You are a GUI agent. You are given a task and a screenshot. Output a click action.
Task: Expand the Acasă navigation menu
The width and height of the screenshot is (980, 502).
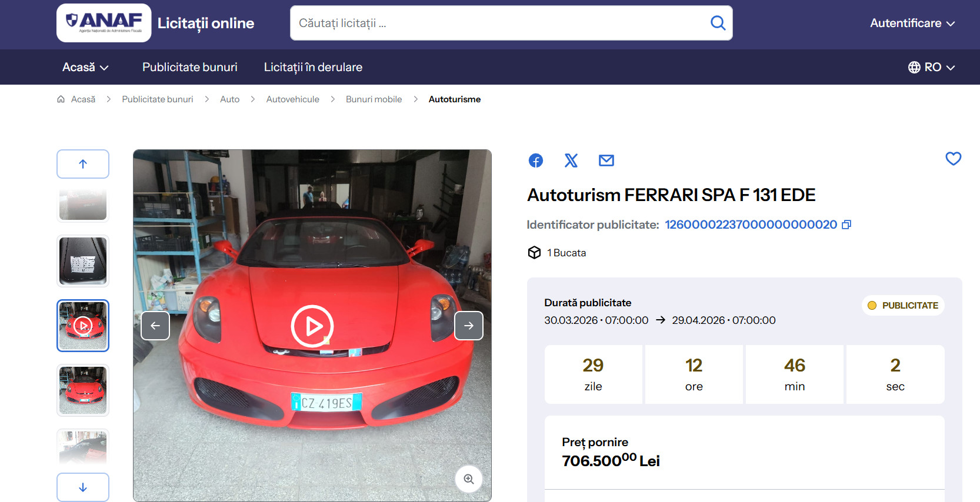coord(85,67)
